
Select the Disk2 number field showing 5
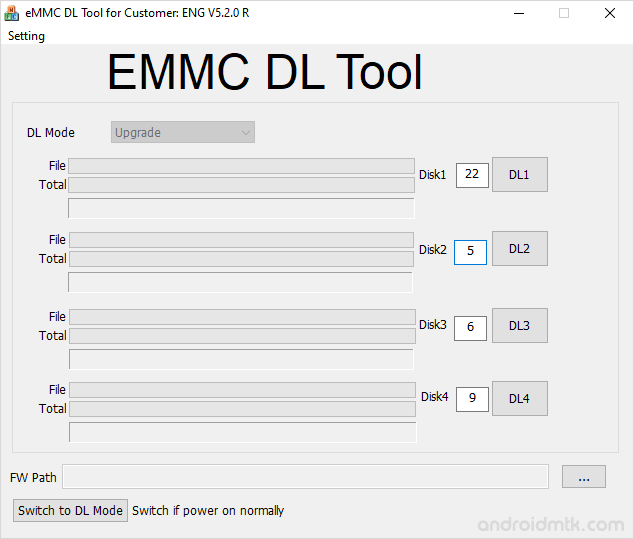pos(470,252)
